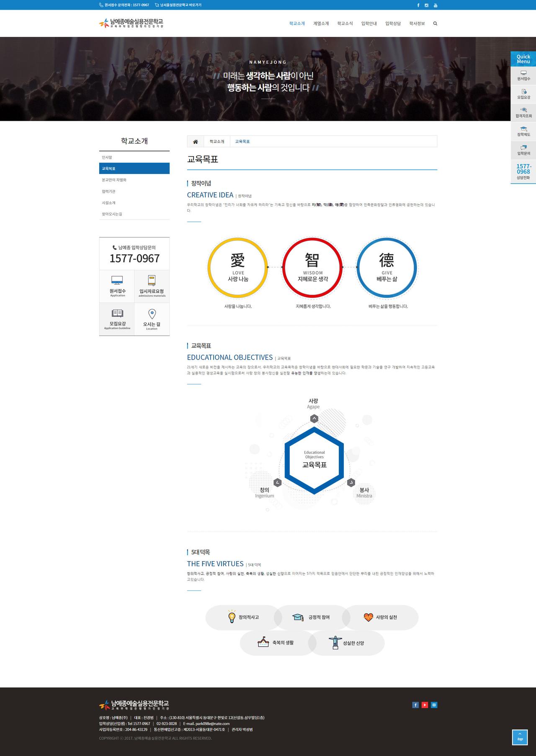Open 원서접수 in Quick Menu sidebar
536x756 pixels.
coord(523,75)
